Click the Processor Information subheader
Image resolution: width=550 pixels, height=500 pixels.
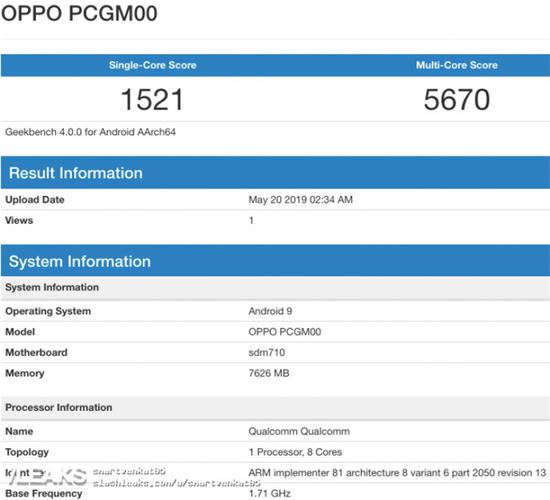(275, 408)
